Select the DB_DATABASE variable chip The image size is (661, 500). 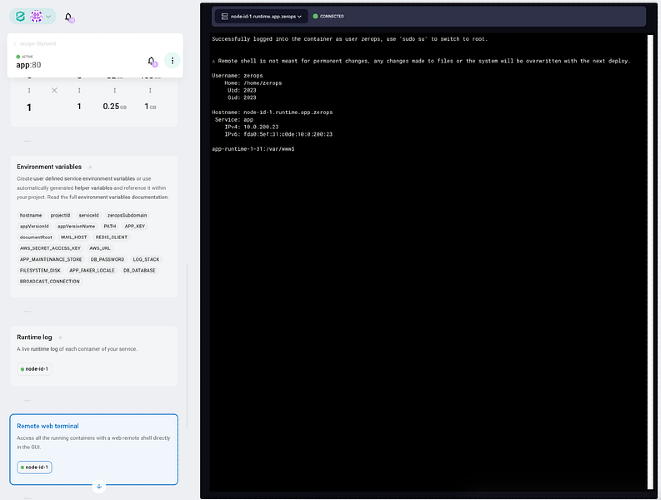pos(139,270)
